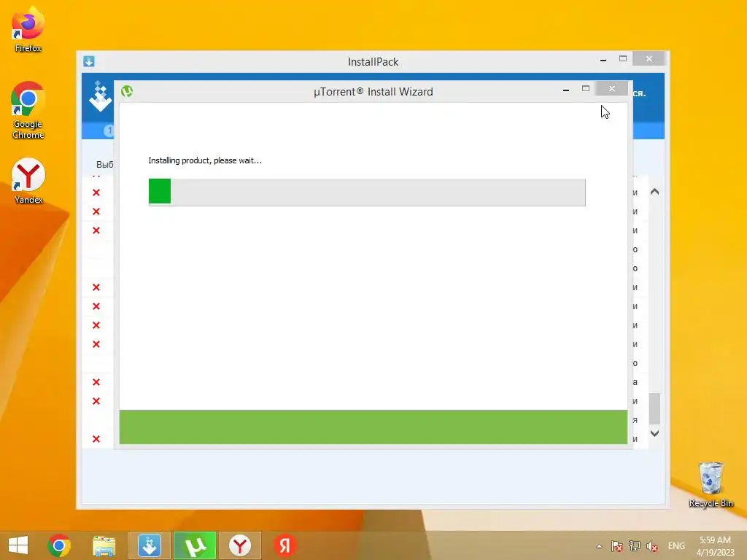
Task: Switch to InstallPack in the taskbar
Action: (149, 545)
